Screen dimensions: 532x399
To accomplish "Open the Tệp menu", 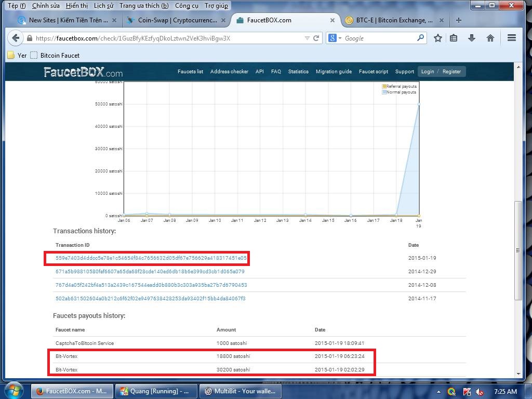I will pyautogui.click(x=17, y=6).
